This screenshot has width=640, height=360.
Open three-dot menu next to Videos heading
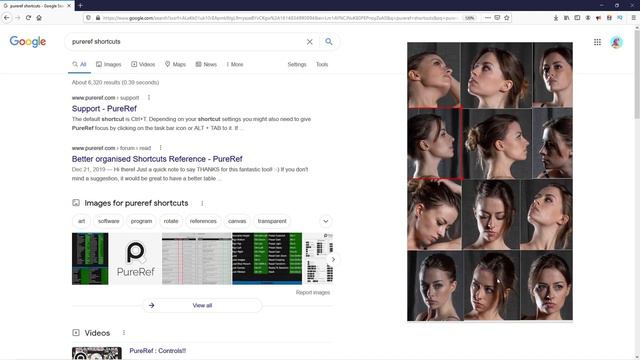pos(124,333)
